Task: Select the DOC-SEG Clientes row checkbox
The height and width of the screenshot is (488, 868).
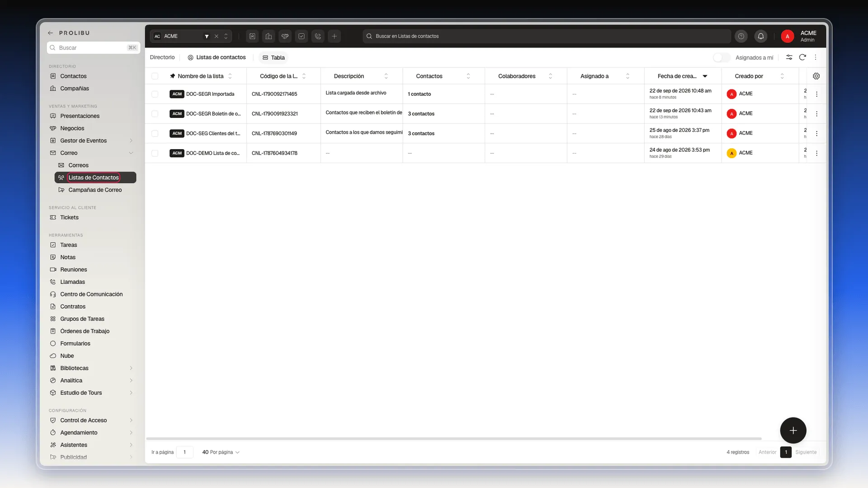Action: [155, 133]
